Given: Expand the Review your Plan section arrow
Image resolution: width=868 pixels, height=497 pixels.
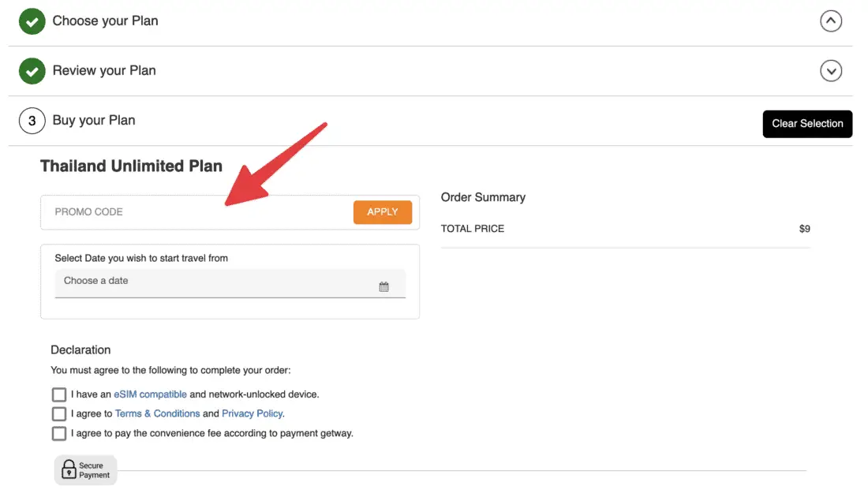Looking at the screenshot, I should [831, 71].
